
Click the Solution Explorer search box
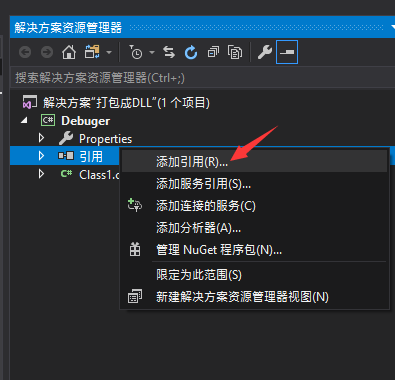[203, 78]
